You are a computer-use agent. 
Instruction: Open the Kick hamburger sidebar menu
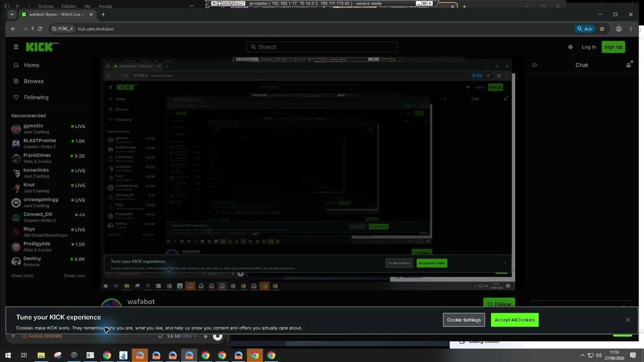tap(16, 47)
